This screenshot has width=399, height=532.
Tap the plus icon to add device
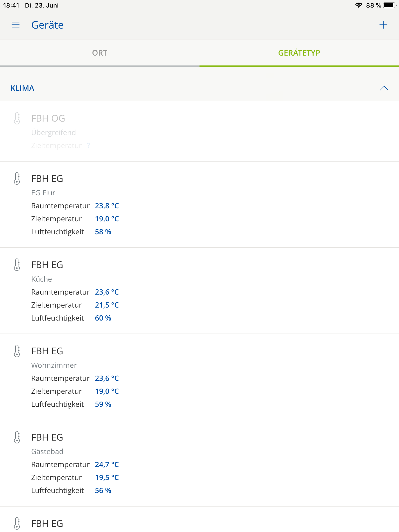click(x=383, y=25)
